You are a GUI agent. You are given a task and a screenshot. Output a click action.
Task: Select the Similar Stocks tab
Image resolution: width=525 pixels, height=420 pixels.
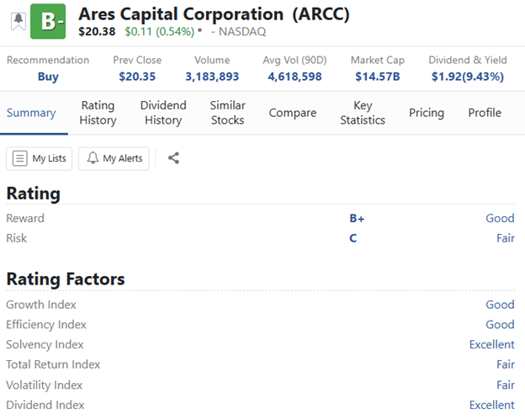227,113
